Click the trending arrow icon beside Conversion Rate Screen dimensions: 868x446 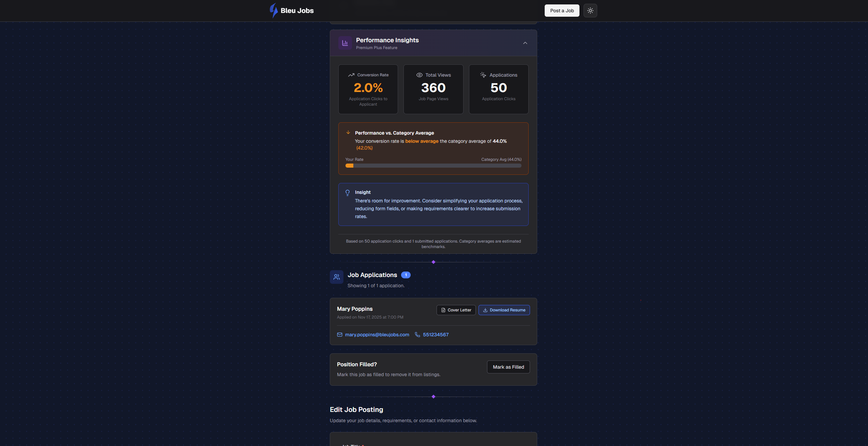[x=352, y=75]
